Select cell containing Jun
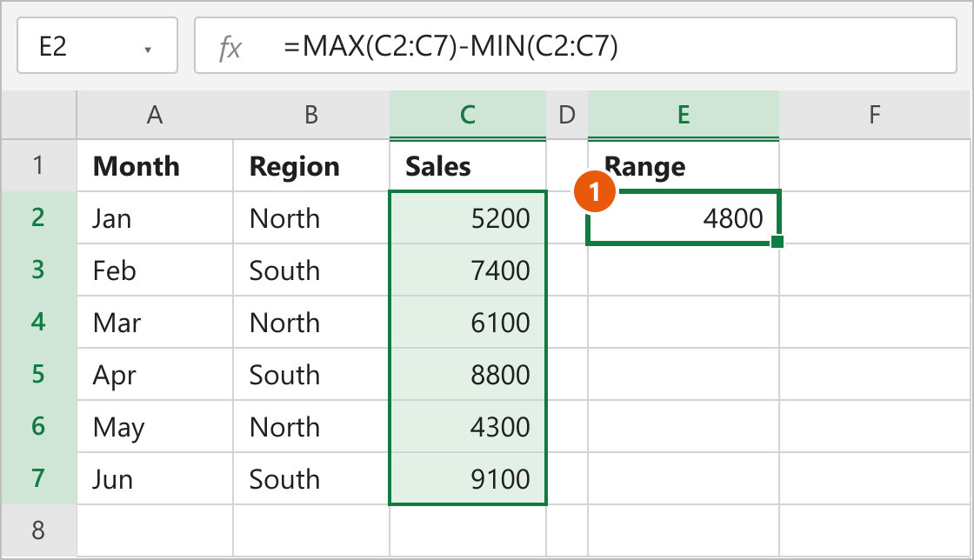 click(x=155, y=478)
